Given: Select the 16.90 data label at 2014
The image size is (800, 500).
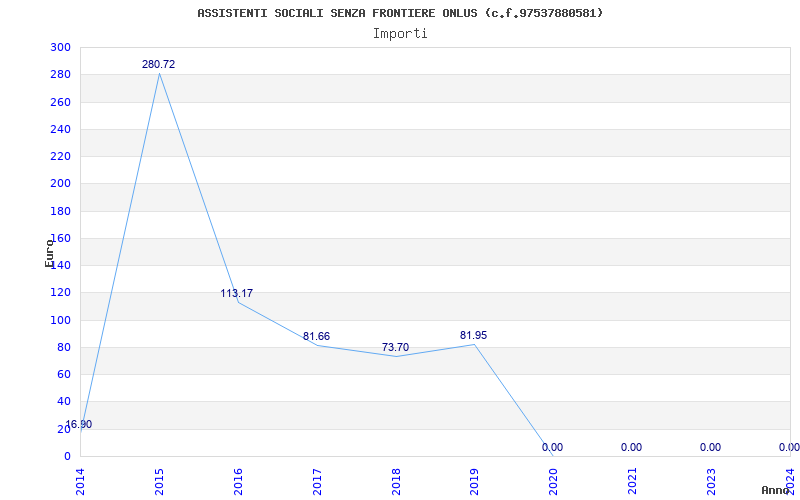Looking at the screenshot, I should tap(79, 424).
